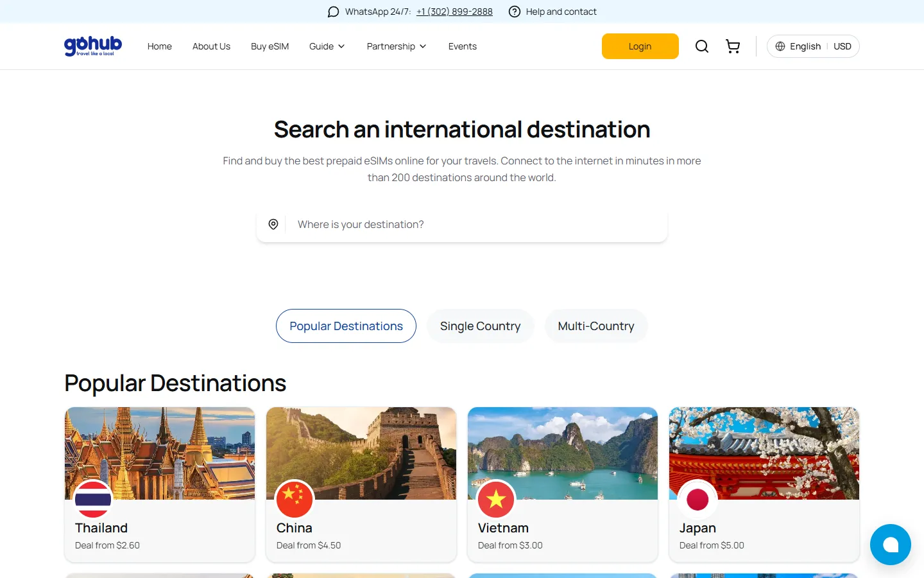This screenshot has height=578, width=924.
Task: Click the China flag icon
Action: click(295, 499)
